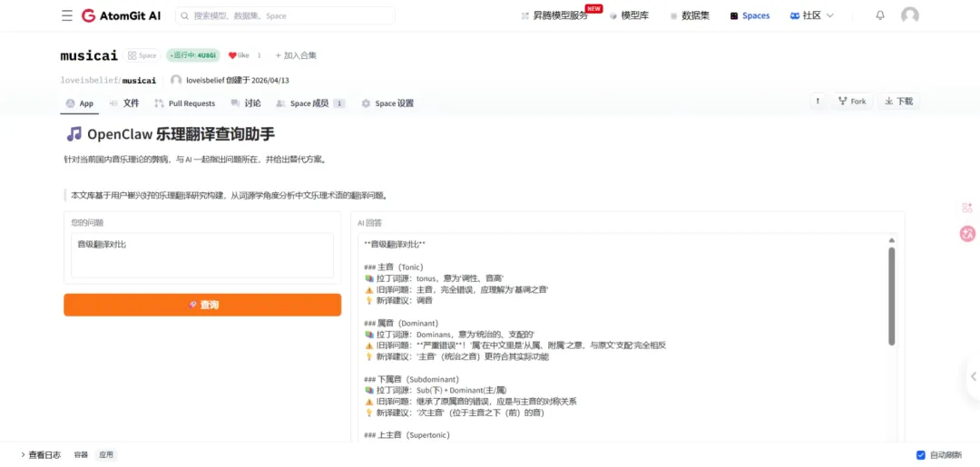Fork this space
Image resolution: width=980 pixels, height=467 pixels.
tap(852, 102)
